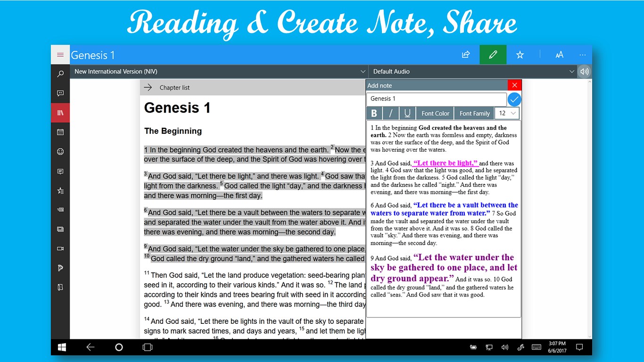Screen dimensions: 644x362
Task: Open the New International Version translation dropdown
Action: pos(219,71)
